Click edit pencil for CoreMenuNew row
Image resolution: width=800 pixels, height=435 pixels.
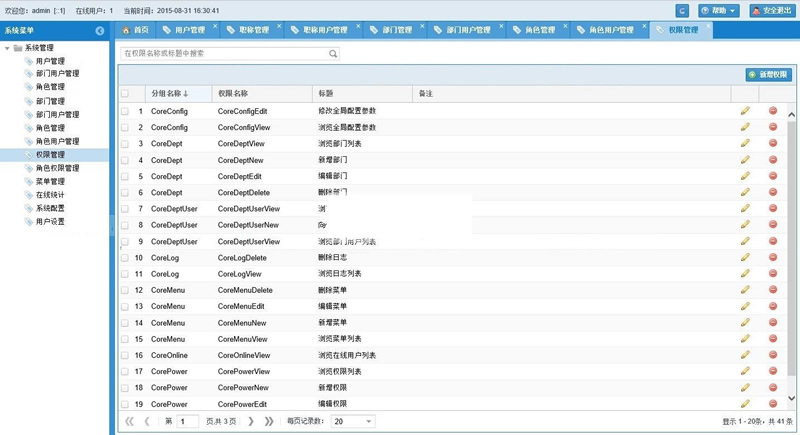745,322
